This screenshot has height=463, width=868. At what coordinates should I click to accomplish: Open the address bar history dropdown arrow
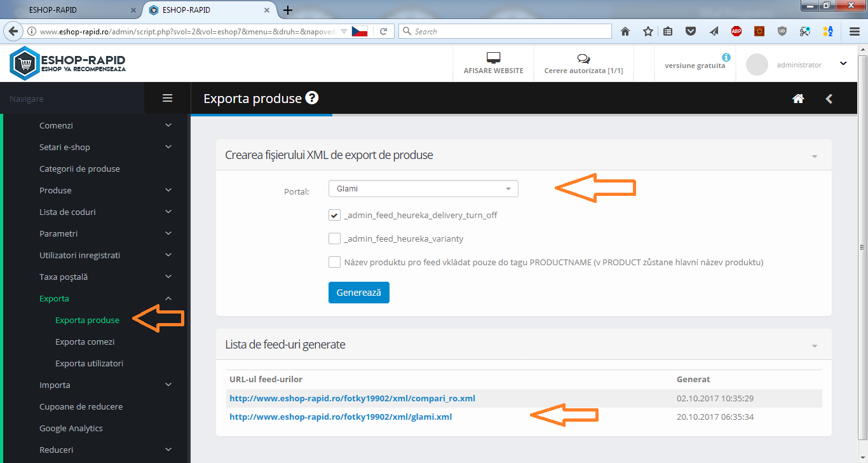pos(344,31)
